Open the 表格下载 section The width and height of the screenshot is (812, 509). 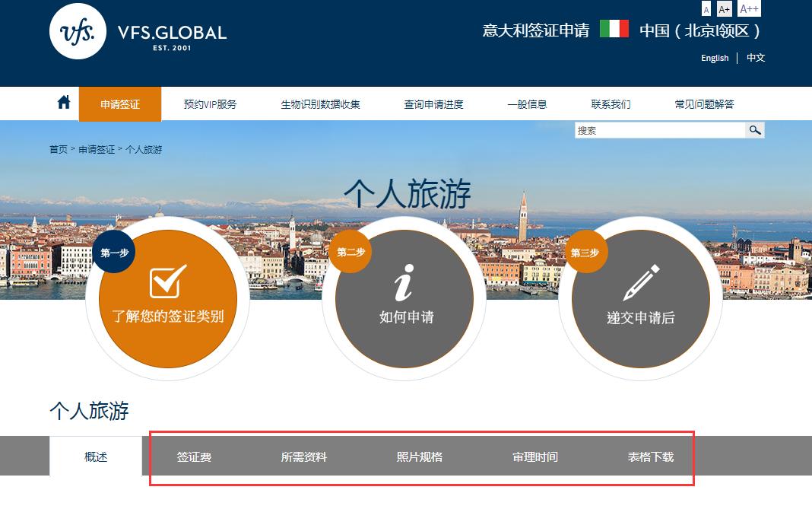(x=652, y=457)
